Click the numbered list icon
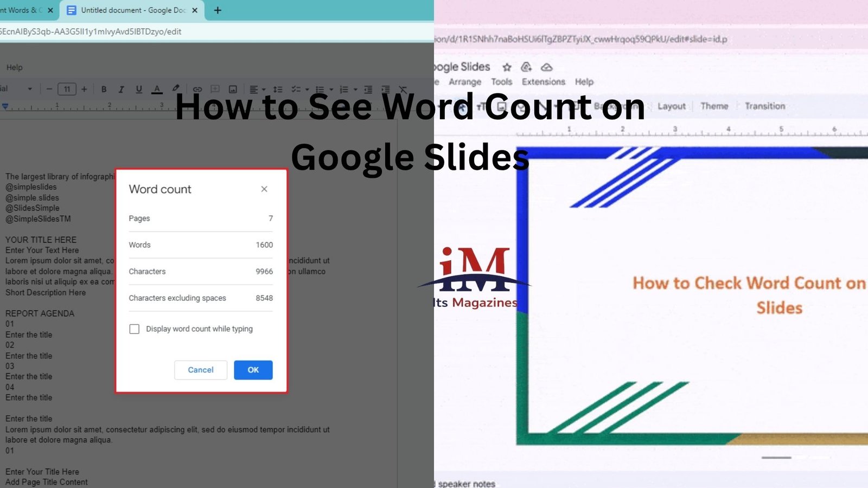 click(x=343, y=89)
